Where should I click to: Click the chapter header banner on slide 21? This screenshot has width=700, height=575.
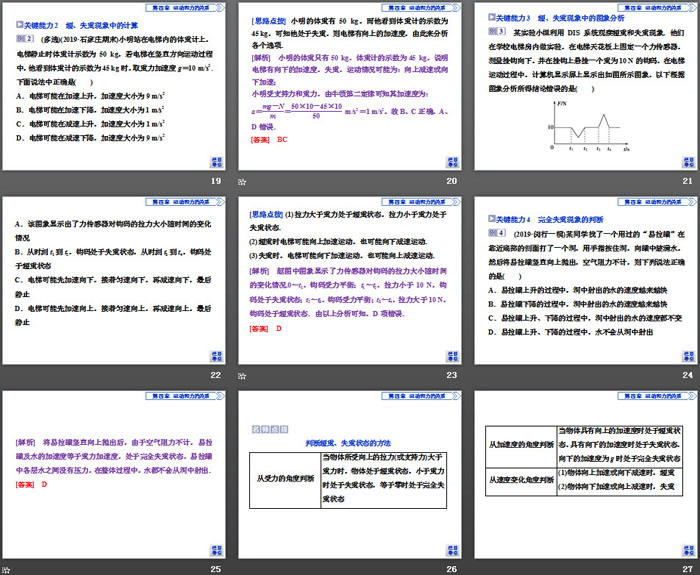pyautogui.click(x=657, y=8)
